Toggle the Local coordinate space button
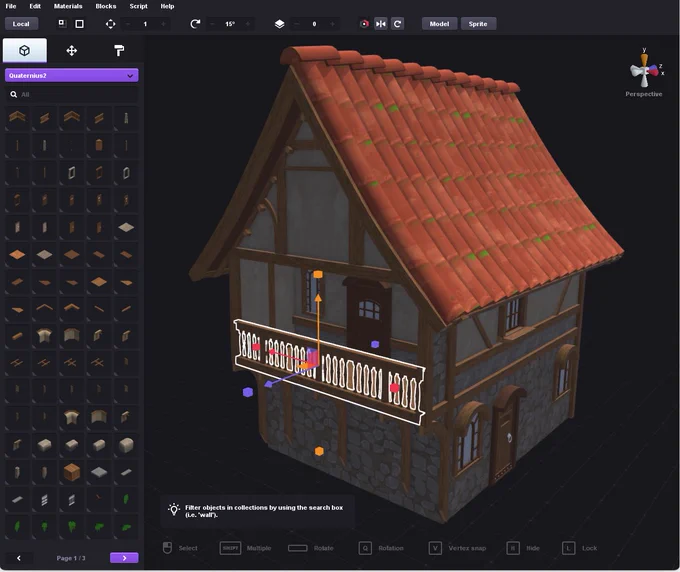This screenshot has height=572, width=680. 21,24
